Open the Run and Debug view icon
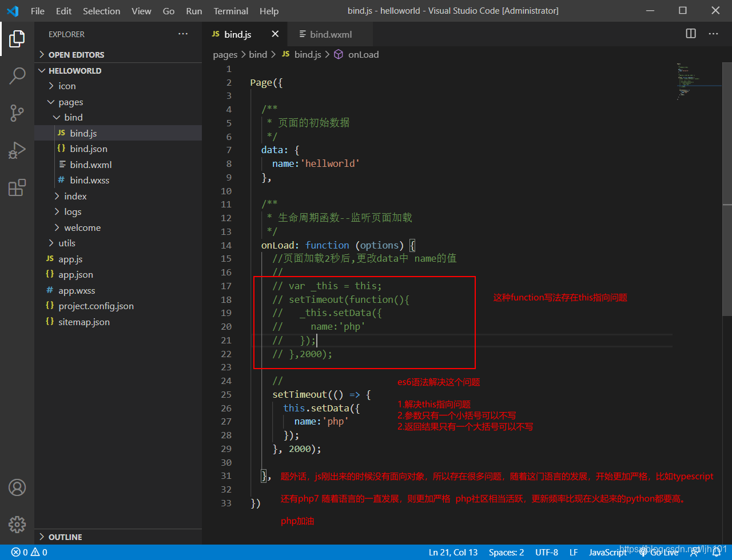732x560 pixels. coord(17,150)
